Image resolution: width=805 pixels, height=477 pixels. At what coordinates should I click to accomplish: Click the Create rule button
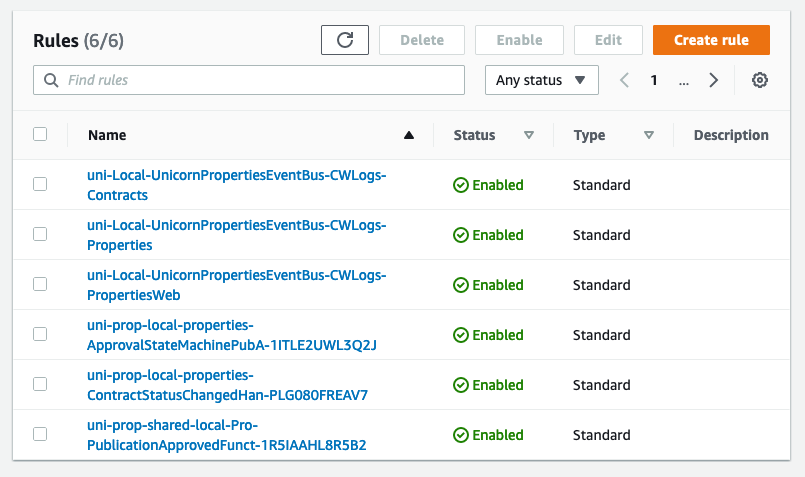click(x=711, y=40)
